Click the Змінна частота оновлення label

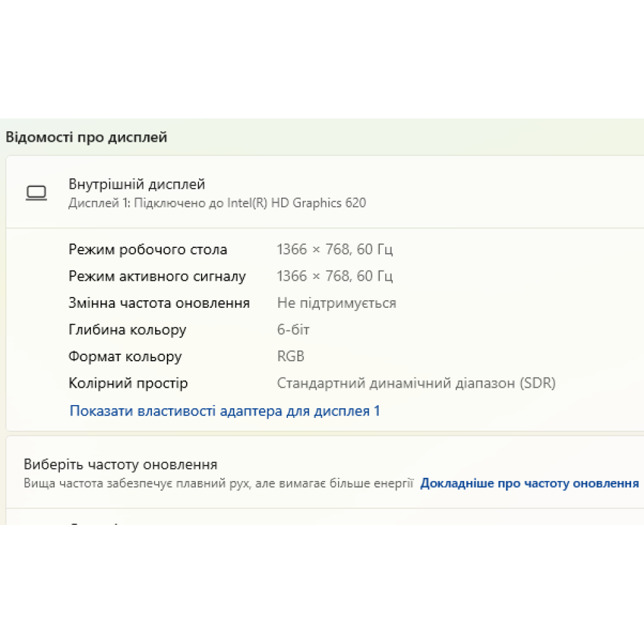tap(159, 303)
